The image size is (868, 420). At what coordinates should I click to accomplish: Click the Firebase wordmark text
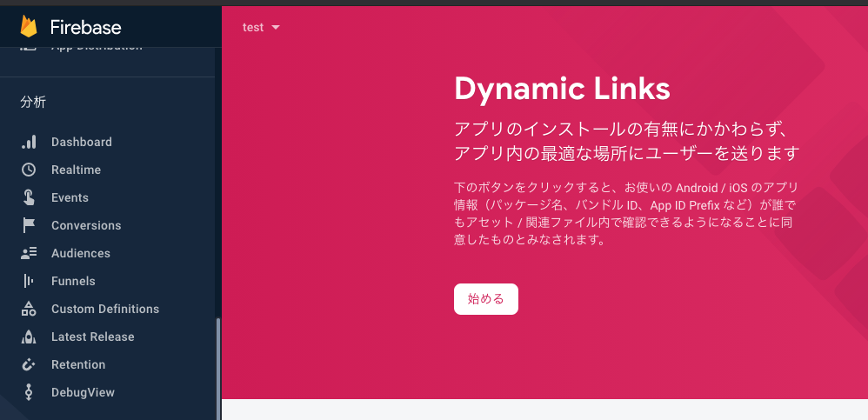86,27
